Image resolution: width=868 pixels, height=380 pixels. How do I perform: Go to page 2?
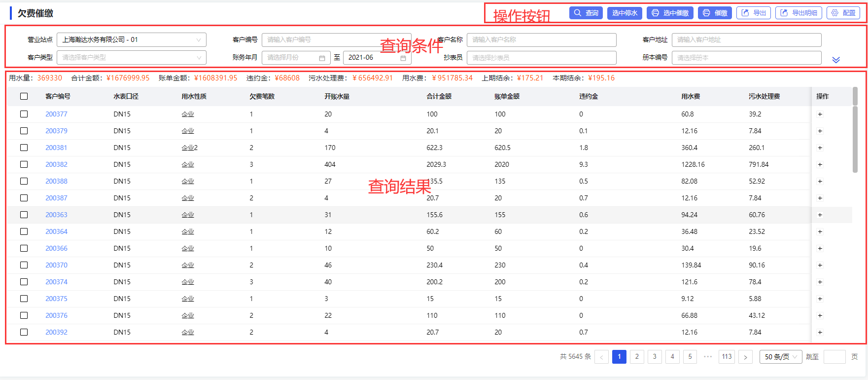pyautogui.click(x=637, y=357)
